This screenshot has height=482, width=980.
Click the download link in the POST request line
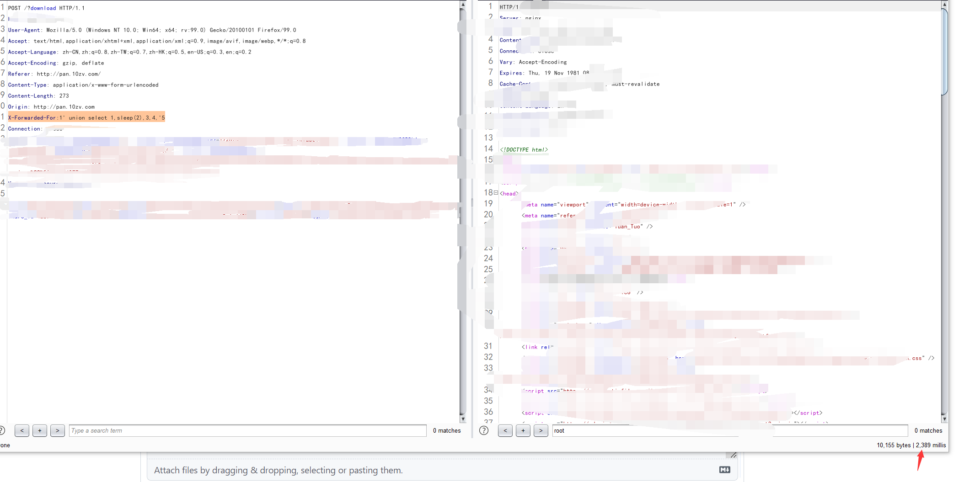coord(43,8)
